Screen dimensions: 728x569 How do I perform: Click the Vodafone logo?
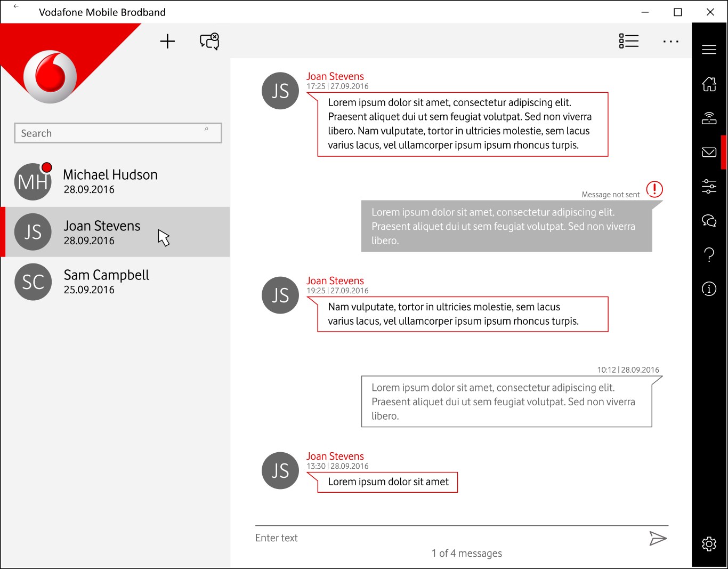[51, 77]
